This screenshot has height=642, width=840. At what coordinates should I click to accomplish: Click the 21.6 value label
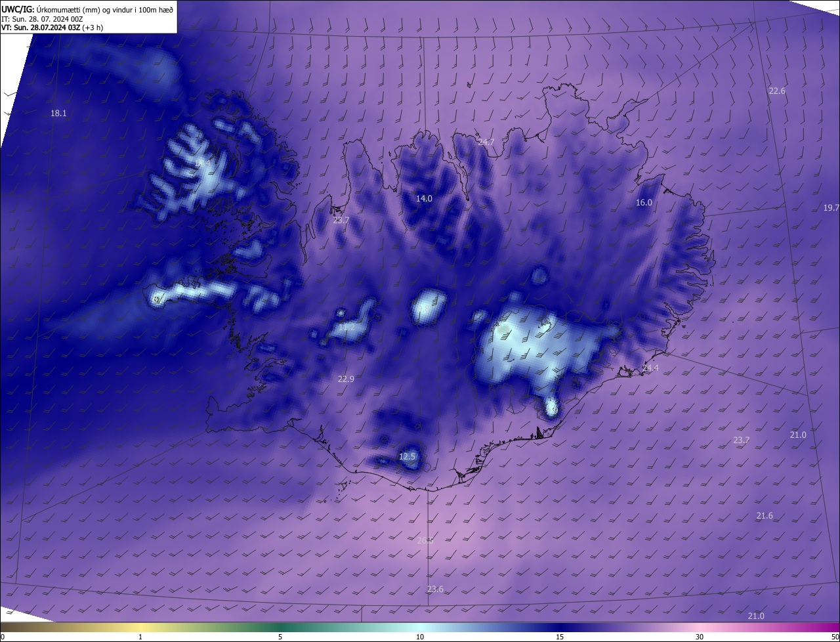[x=765, y=517]
